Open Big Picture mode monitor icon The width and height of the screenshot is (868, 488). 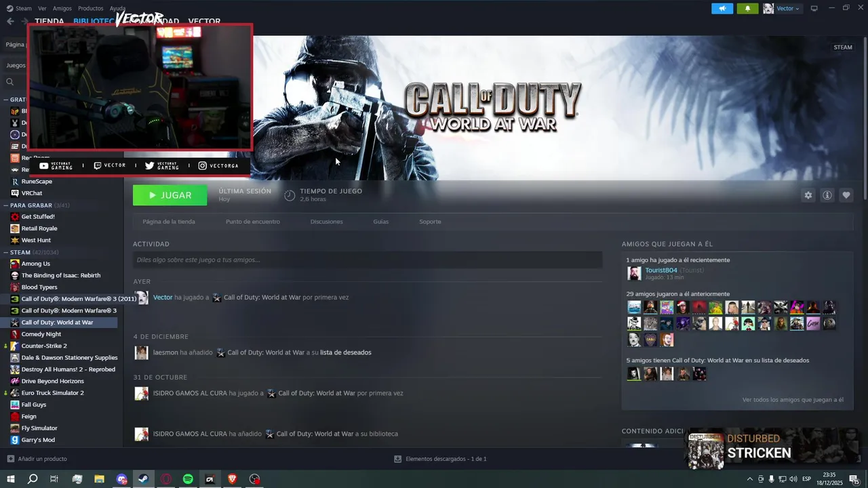pos(814,8)
